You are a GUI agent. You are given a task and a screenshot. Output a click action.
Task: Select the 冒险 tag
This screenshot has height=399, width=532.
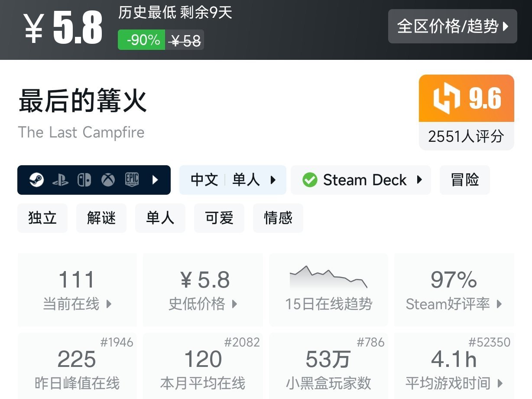pyautogui.click(x=464, y=180)
